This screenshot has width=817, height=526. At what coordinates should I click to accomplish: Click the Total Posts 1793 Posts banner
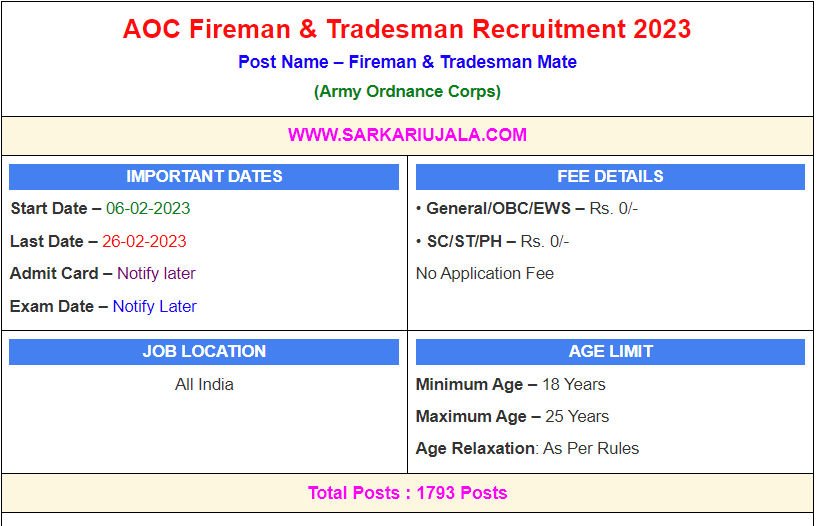tap(407, 493)
